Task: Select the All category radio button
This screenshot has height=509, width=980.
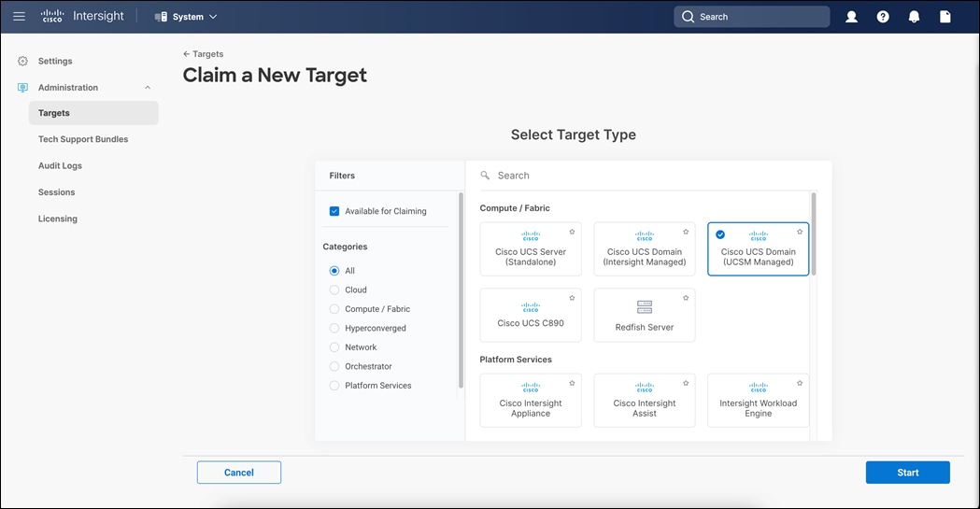Action: tap(334, 271)
